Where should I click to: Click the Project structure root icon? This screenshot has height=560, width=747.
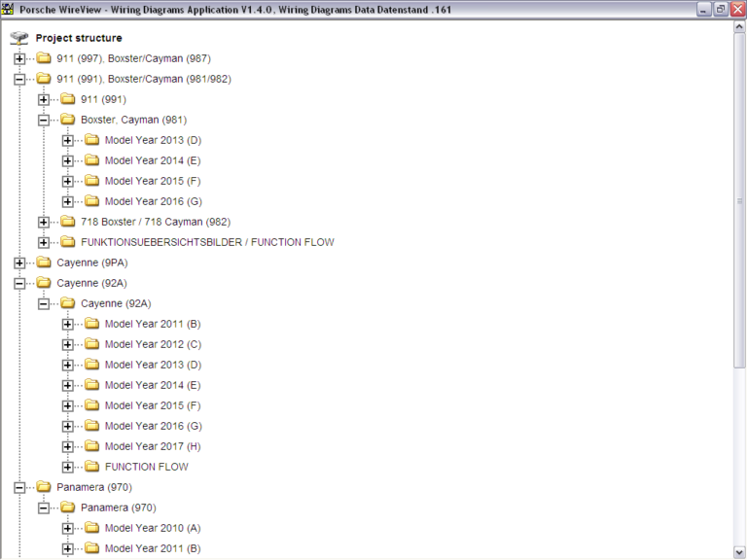(18, 38)
